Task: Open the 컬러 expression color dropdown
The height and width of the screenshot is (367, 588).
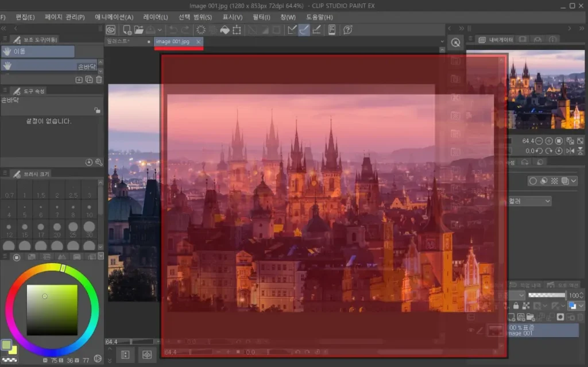Action: coord(547,201)
